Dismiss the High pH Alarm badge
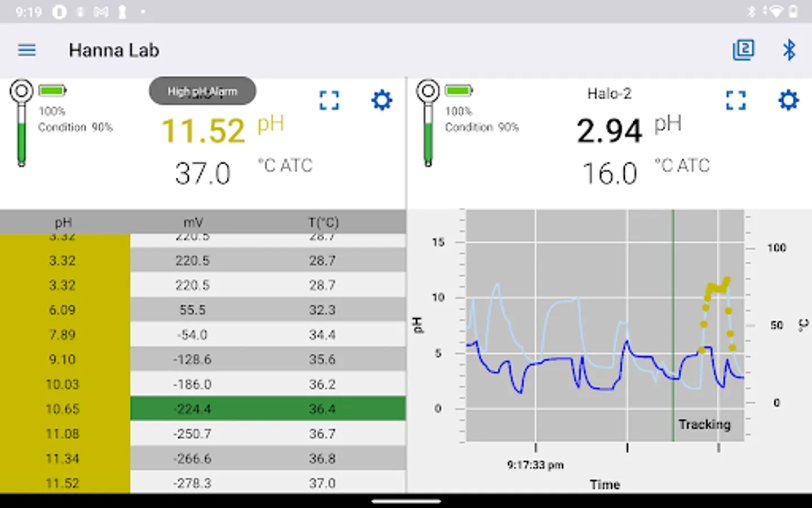 [202, 91]
